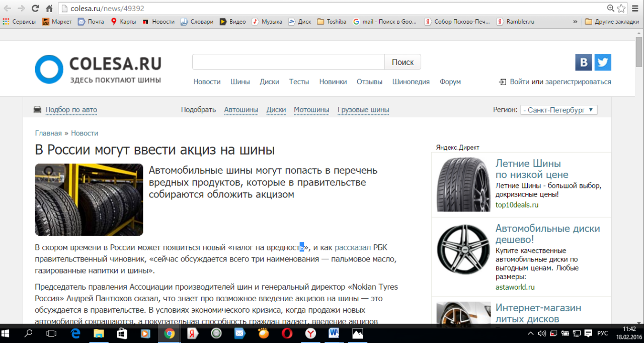
Task: Open Task View on the taskbar
Action: click(x=51, y=333)
